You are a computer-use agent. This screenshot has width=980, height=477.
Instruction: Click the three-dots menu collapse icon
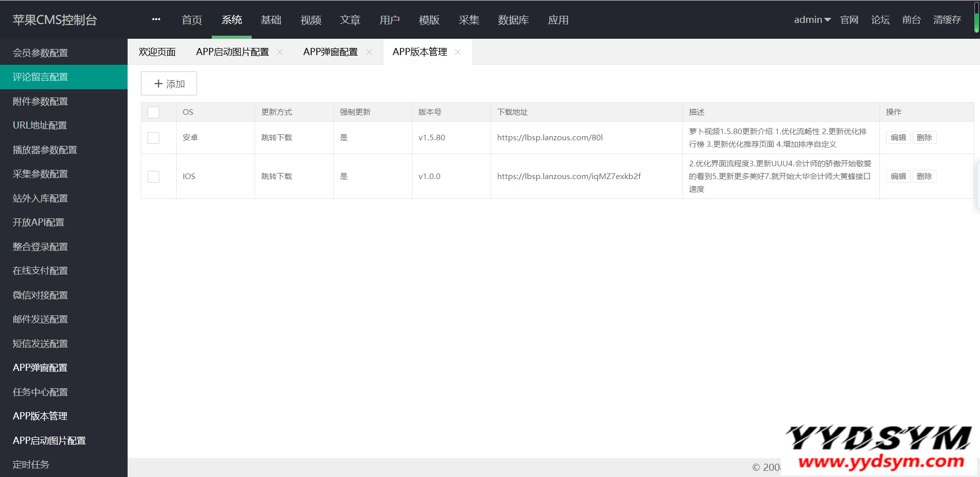click(x=156, y=19)
